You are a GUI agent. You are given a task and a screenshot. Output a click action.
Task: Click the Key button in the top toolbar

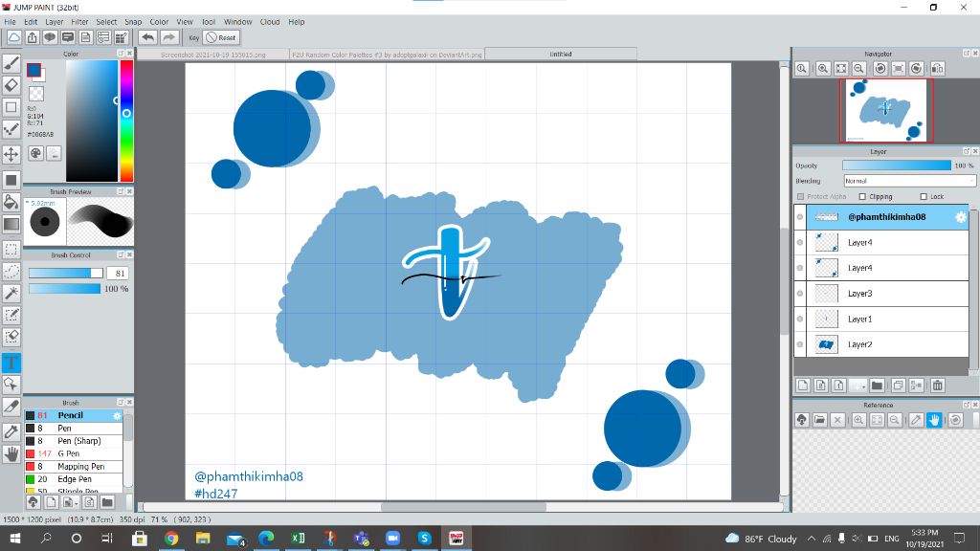[193, 37]
